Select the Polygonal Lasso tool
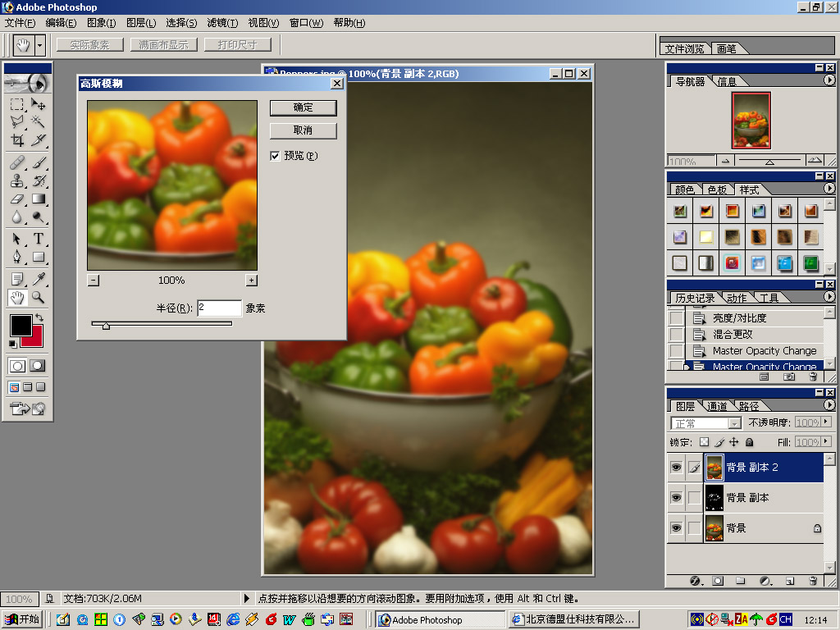 click(17, 122)
